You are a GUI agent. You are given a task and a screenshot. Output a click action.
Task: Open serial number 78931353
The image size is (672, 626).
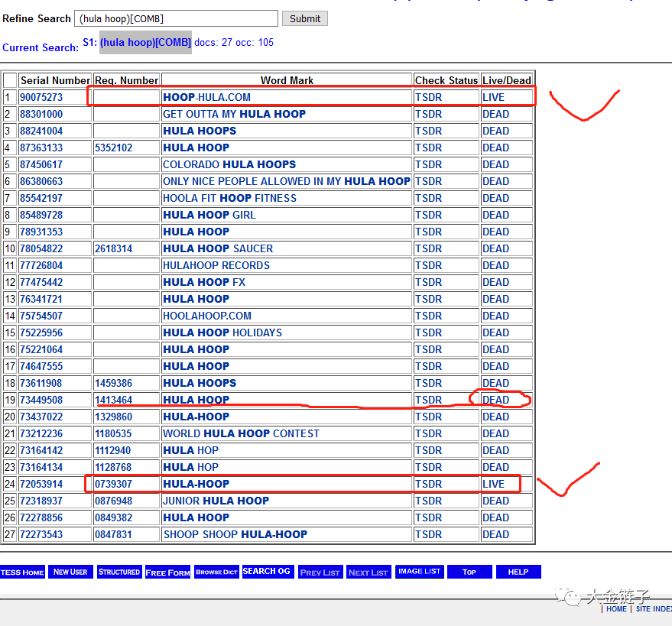coord(41,232)
